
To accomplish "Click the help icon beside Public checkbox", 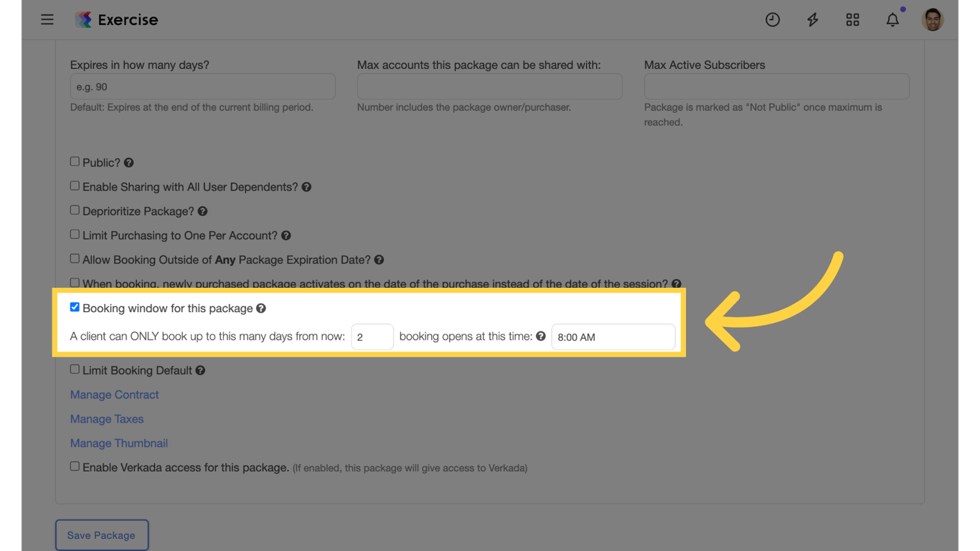I will [128, 162].
